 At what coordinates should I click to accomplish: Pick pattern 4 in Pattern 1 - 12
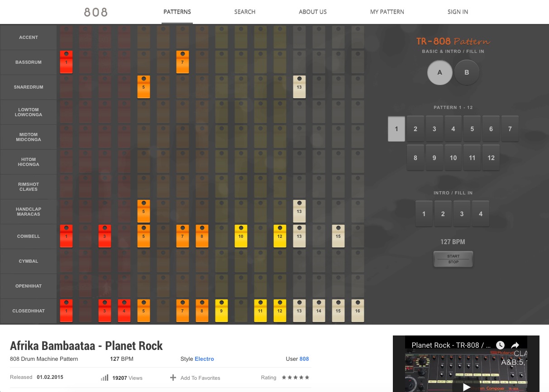click(x=453, y=129)
